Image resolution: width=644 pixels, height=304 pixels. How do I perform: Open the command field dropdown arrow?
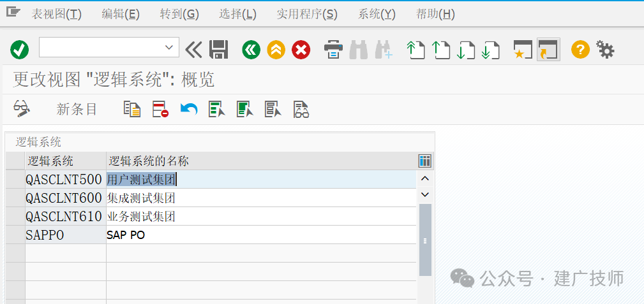168,47
